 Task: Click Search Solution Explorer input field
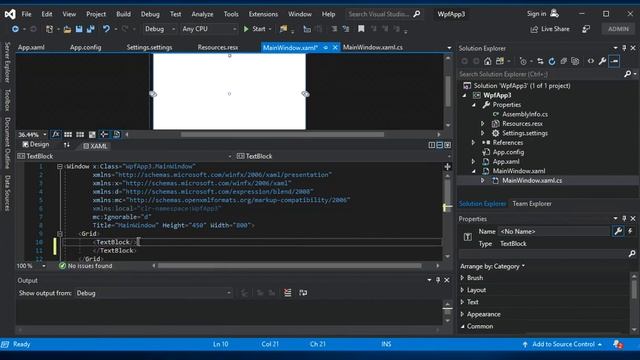[x=541, y=74]
